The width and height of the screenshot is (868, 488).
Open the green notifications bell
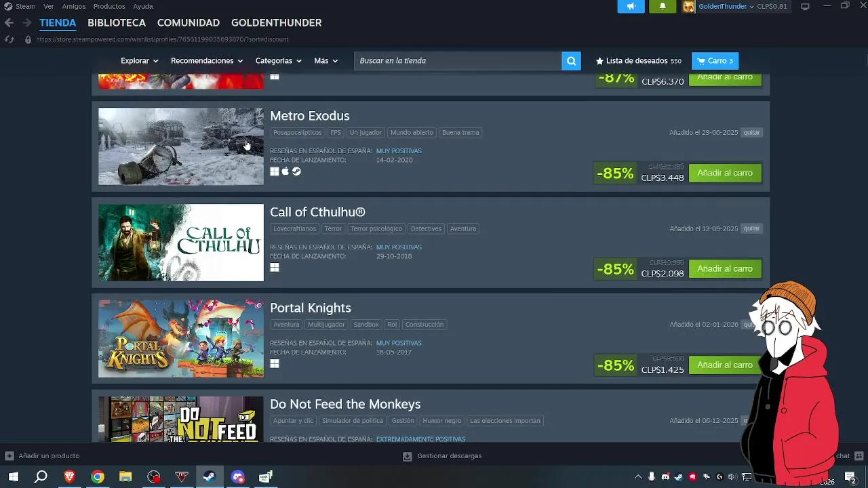pyautogui.click(x=663, y=6)
